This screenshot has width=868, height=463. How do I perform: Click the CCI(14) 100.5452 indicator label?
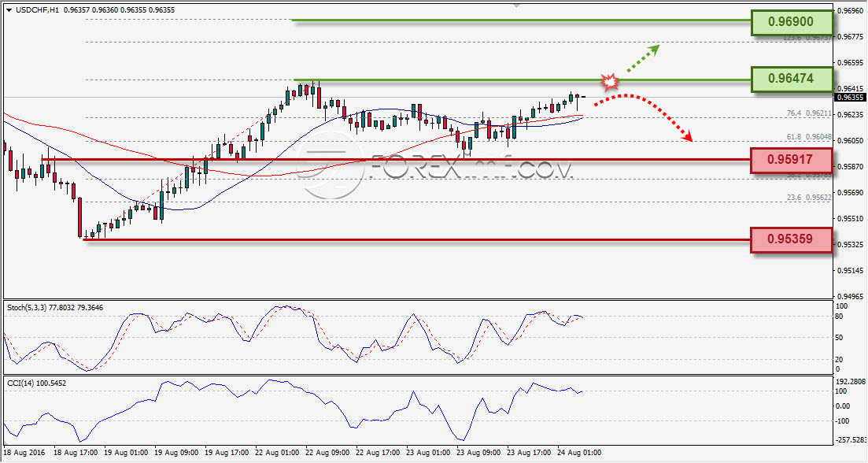coord(36,383)
